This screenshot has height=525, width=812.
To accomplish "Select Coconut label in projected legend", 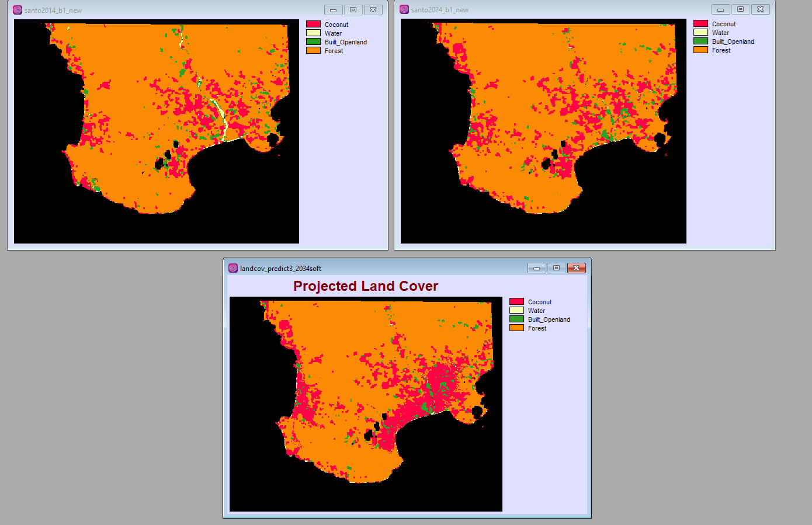I will (x=540, y=302).
